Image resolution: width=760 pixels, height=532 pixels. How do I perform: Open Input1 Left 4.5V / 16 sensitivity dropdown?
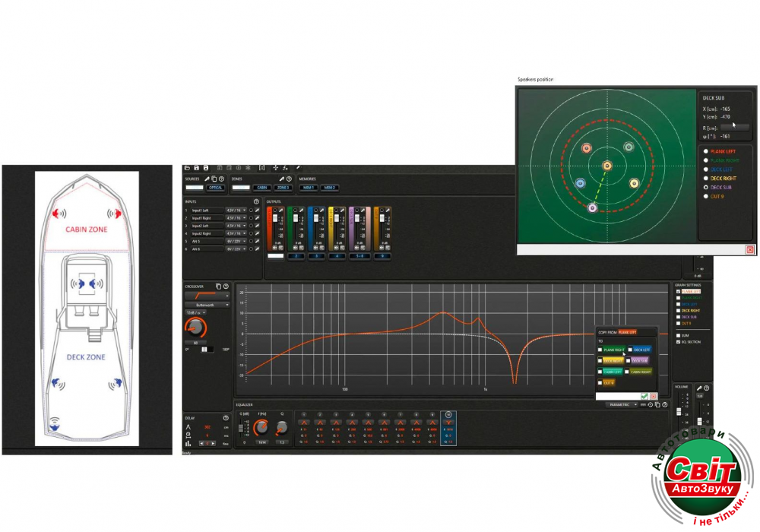(236, 211)
